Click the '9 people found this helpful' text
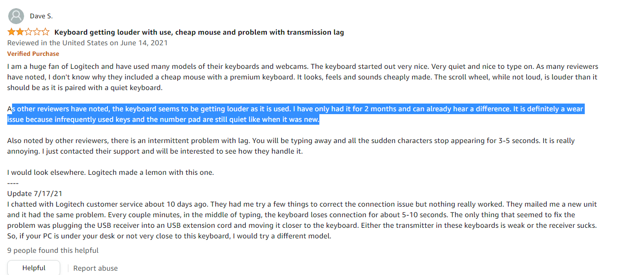Image resolution: width=644 pixels, height=275 pixels. pyautogui.click(x=53, y=250)
